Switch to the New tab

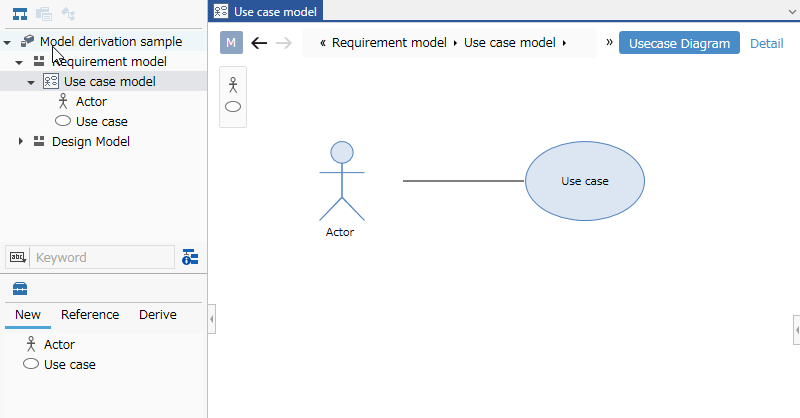(x=28, y=314)
